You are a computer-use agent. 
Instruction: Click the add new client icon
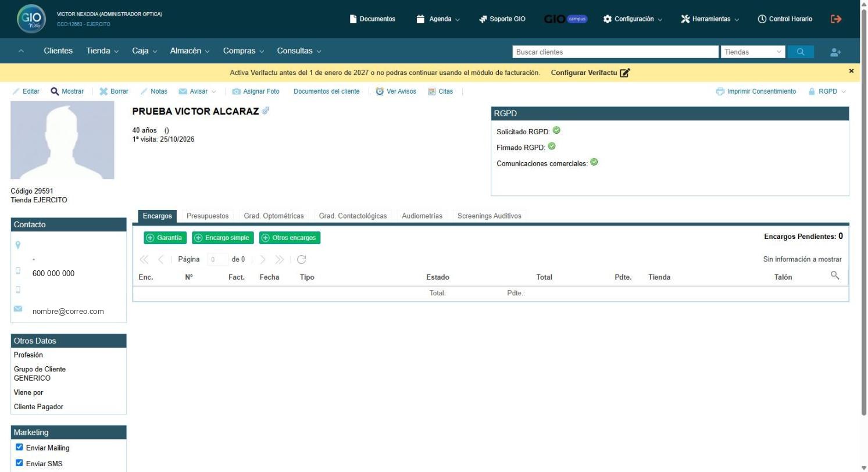836,52
